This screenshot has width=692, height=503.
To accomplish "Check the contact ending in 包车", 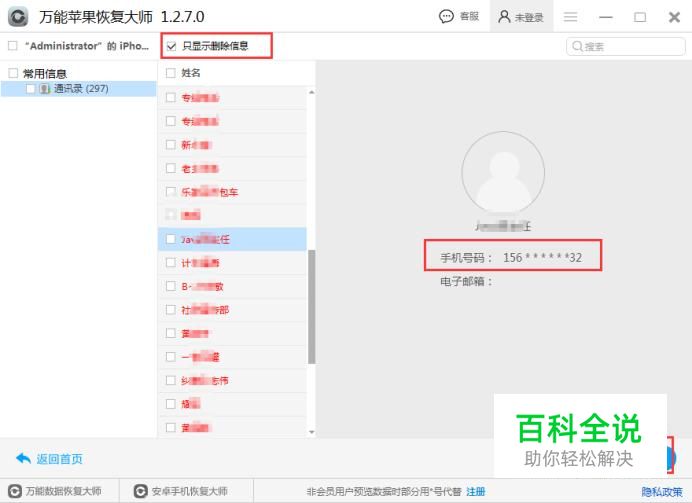I will tap(170, 192).
